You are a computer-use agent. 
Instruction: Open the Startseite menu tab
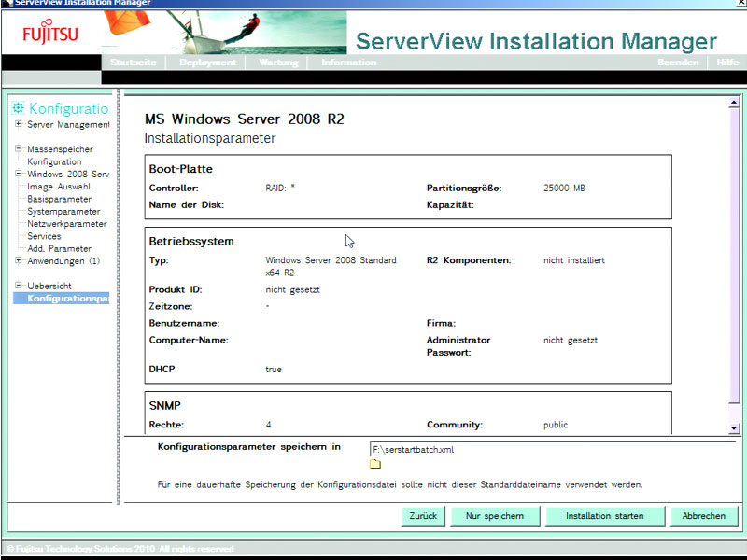click(133, 63)
